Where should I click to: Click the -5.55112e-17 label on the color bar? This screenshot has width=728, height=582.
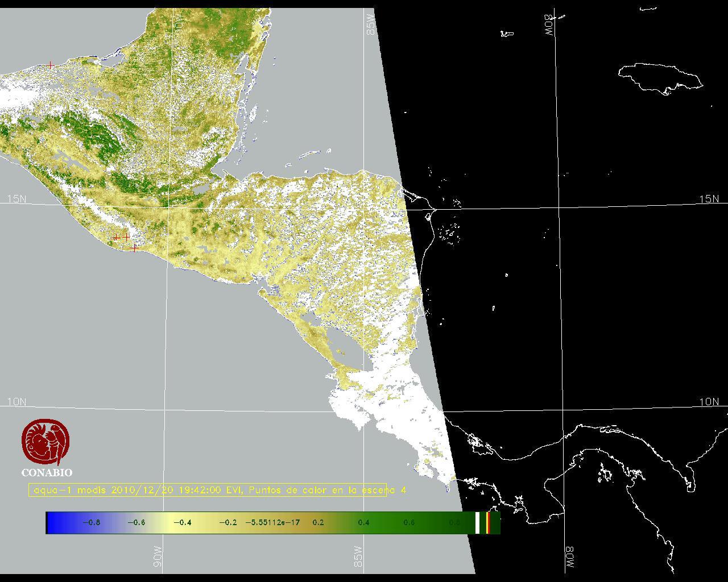[272, 523]
